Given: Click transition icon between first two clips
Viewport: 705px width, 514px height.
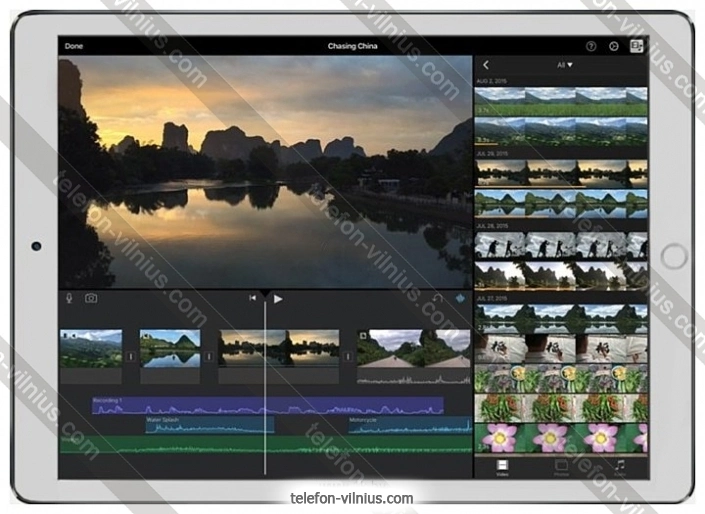Looking at the screenshot, I should [x=130, y=357].
